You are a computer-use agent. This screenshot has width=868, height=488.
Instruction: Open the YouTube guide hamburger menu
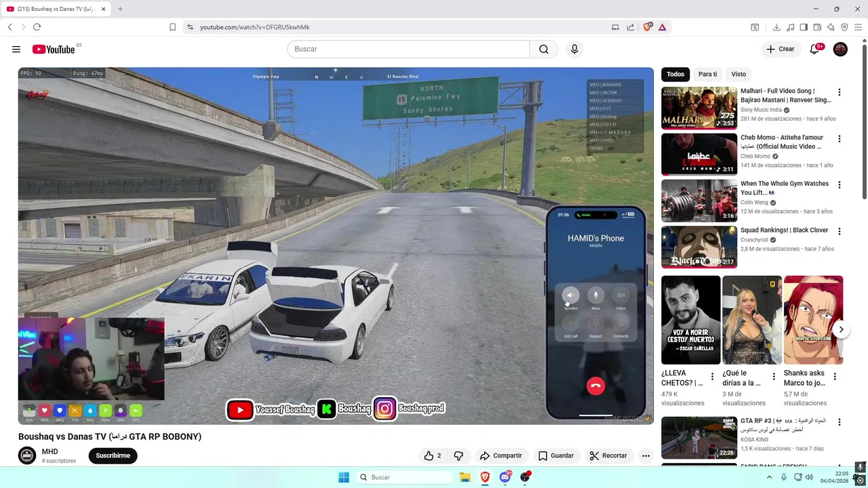(x=16, y=49)
